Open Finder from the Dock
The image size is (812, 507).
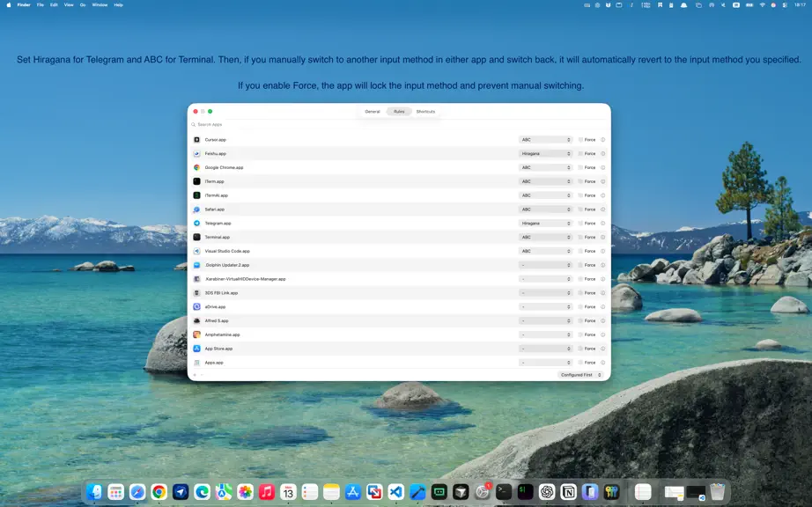point(94,491)
